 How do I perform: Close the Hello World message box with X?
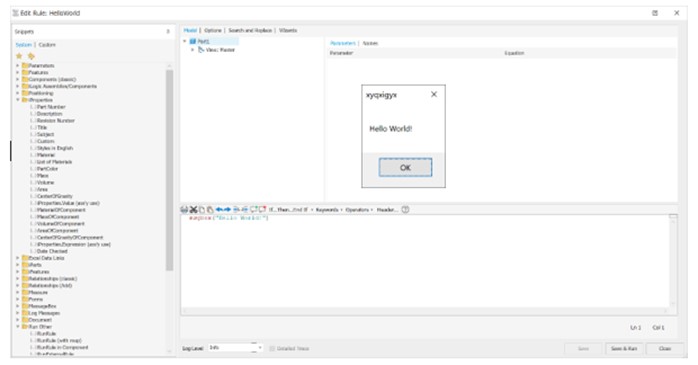(x=434, y=94)
